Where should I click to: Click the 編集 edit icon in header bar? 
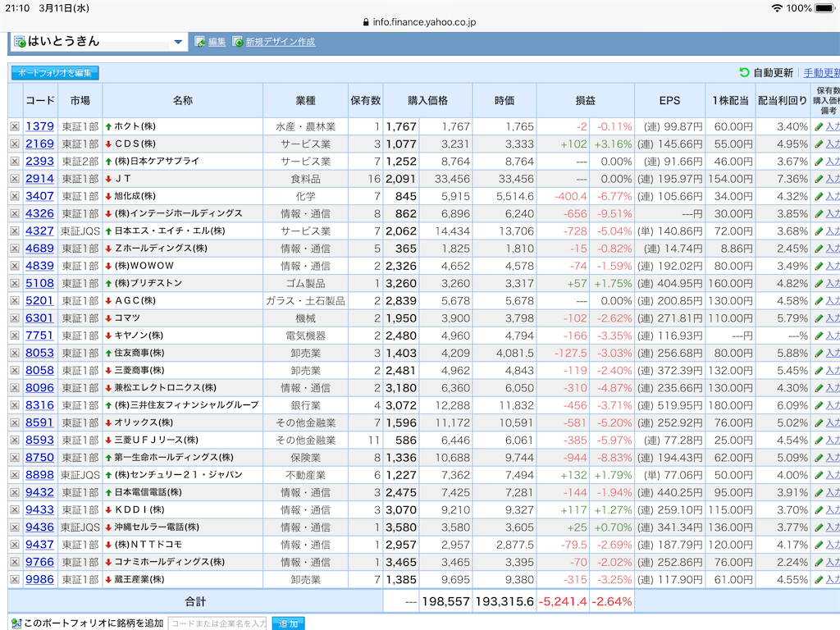pyautogui.click(x=200, y=42)
